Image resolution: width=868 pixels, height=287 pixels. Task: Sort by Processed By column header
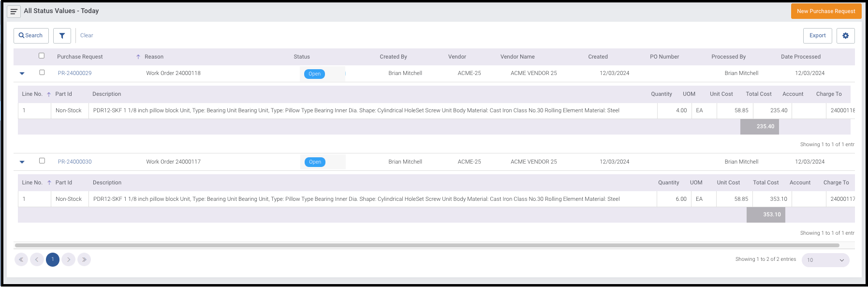coord(728,57)
